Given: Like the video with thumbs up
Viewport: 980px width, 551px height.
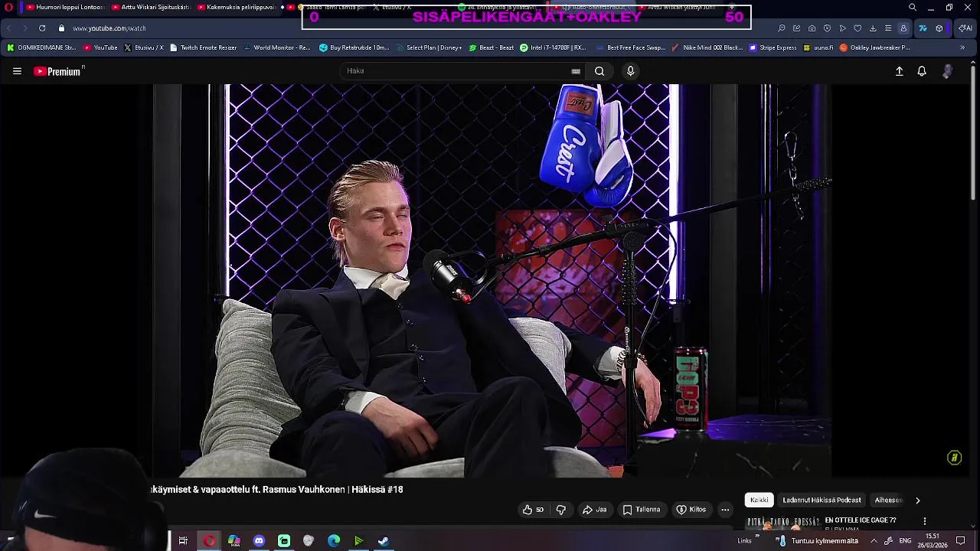Looking at the screenshot, I should tap(534, 510).
